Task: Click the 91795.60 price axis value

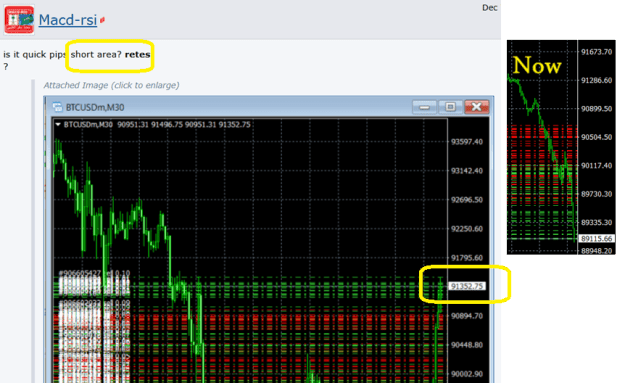Action: coord(467,258)
